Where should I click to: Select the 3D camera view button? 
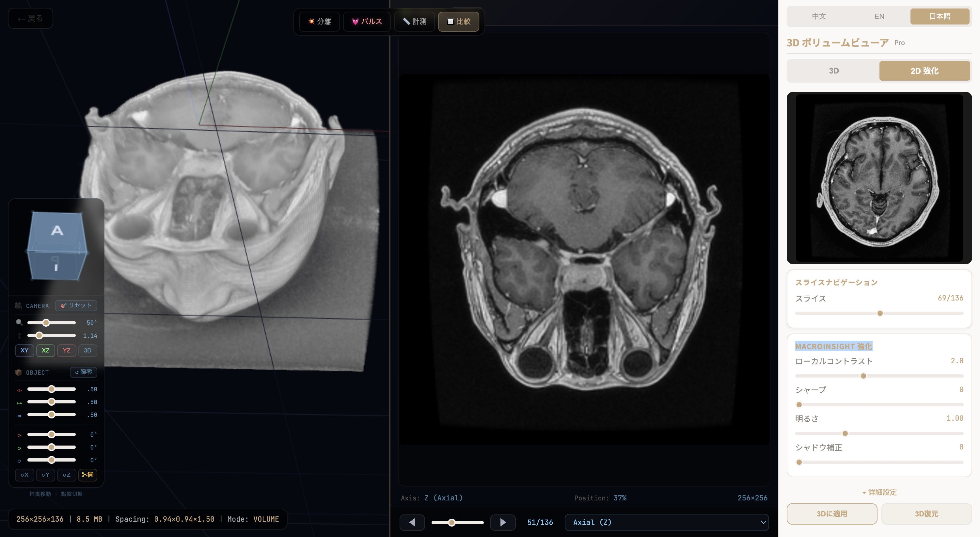87,350
